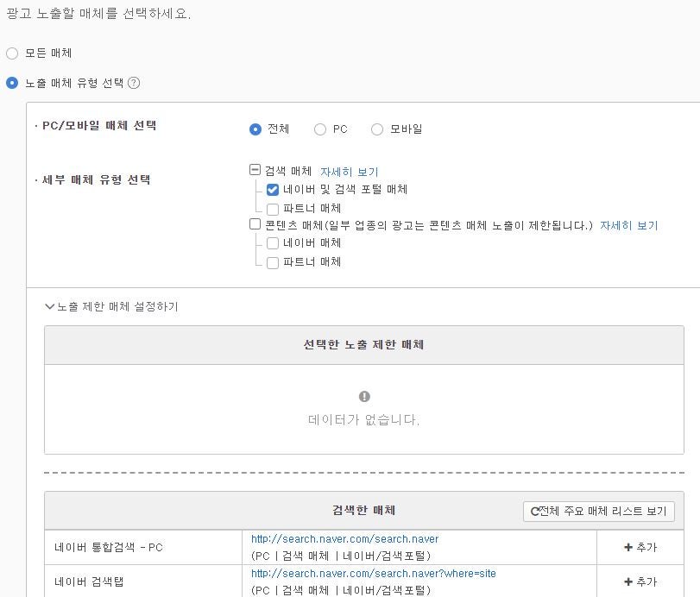Click the help icon next to 노출 매체 유형 선택
The height and width of the screenshot is (597, 700).
(134, 83)
